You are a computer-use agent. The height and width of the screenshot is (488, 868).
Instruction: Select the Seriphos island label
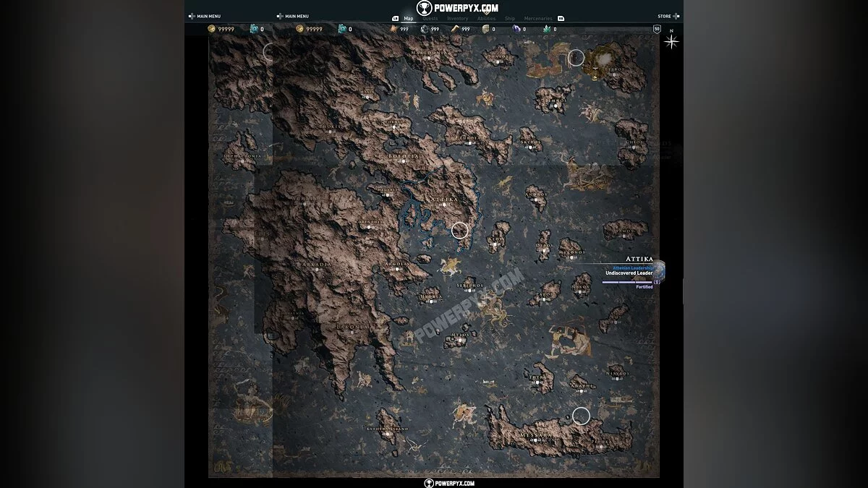(x=471, y=285)
